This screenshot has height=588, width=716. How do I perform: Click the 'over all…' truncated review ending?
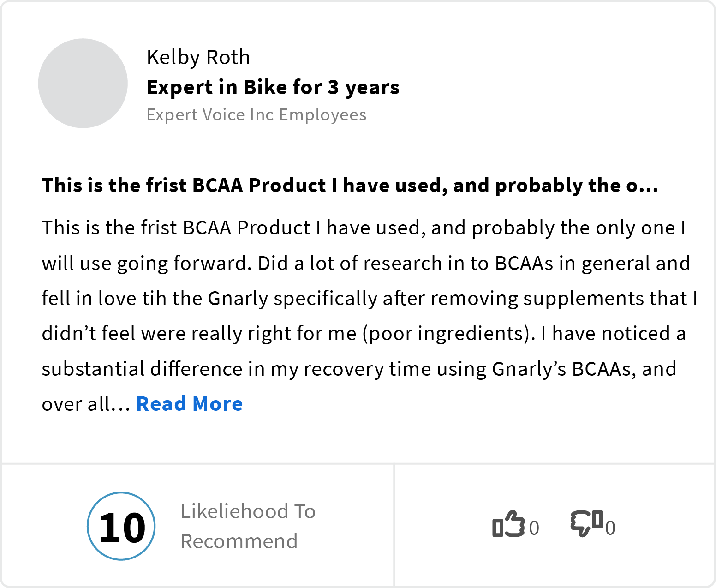[x=86, y=404]
